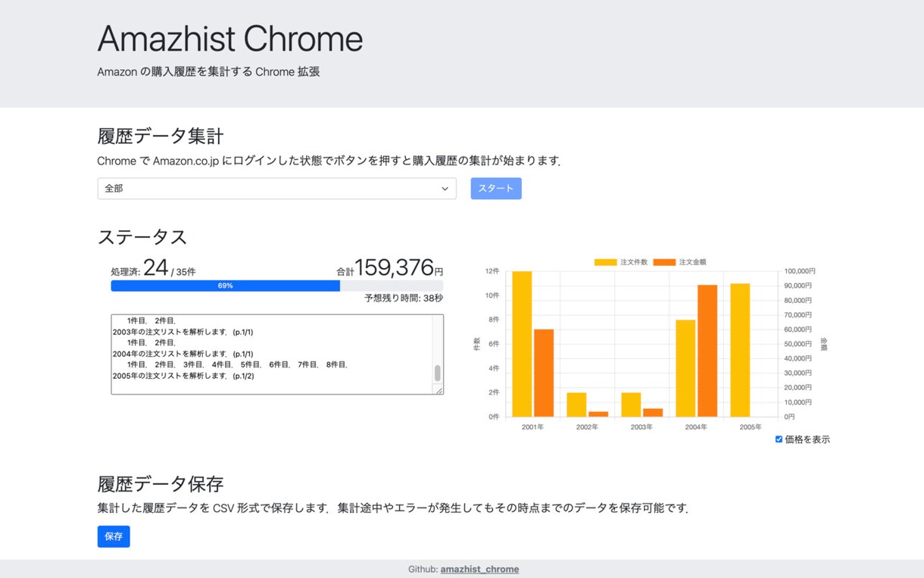Click the 2001年 x-axis label
The width and height of the screenshot is (924, 578).
[532, 427]
